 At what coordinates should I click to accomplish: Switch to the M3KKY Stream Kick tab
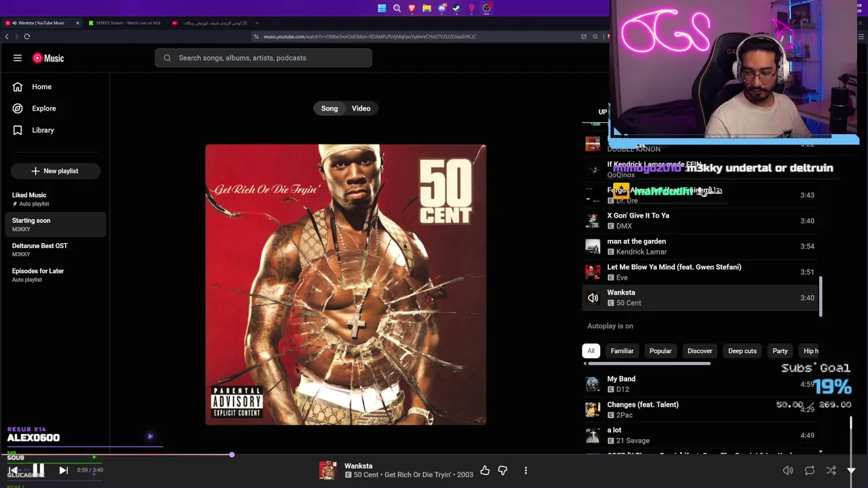coord(127,23)
